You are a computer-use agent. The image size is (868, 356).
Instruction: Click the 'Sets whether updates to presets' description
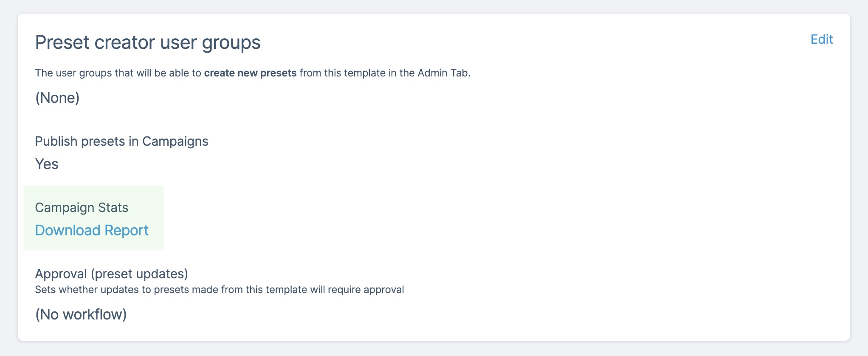[x=219, y=290]
